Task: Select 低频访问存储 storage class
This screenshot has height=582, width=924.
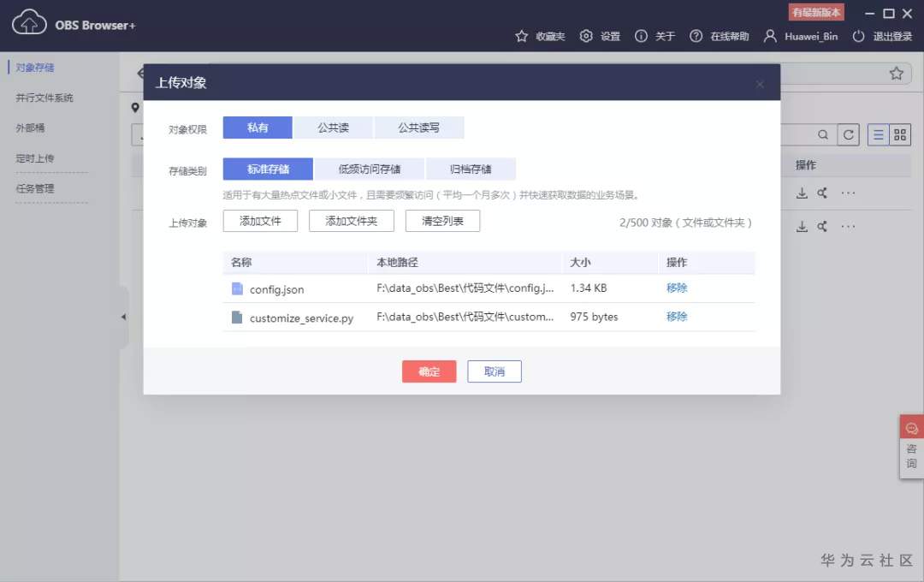Action: click(x=370, y=169)
